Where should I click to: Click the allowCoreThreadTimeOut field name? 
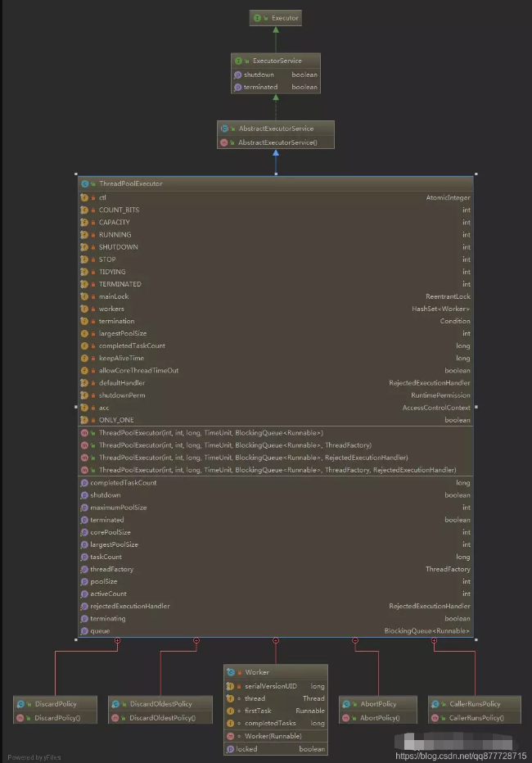click(x=138, y=370)
